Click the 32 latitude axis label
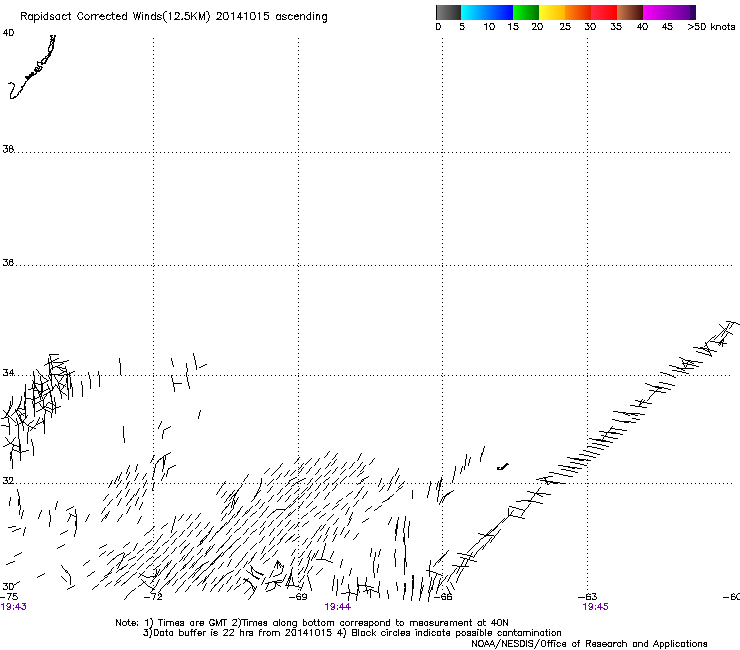The height and width of the screenshot is (650, 740). point(8,481)
